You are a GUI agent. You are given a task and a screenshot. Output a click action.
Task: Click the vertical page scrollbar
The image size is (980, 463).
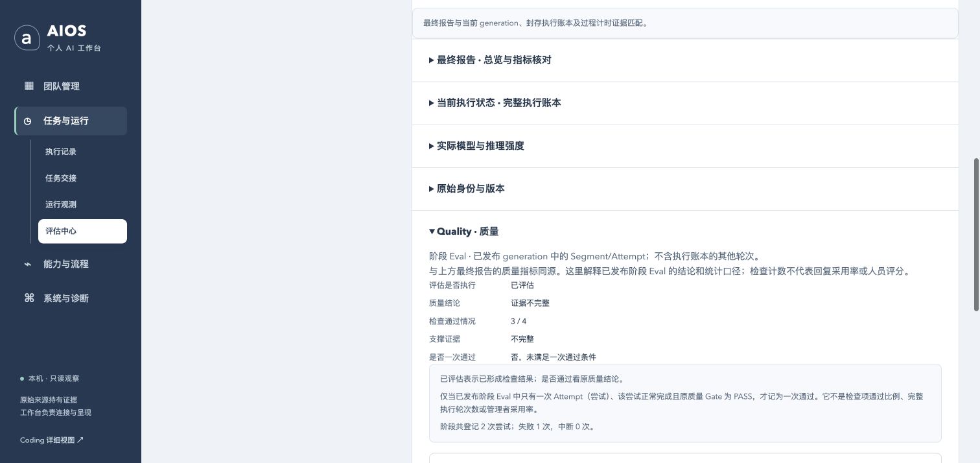point(976,235)
